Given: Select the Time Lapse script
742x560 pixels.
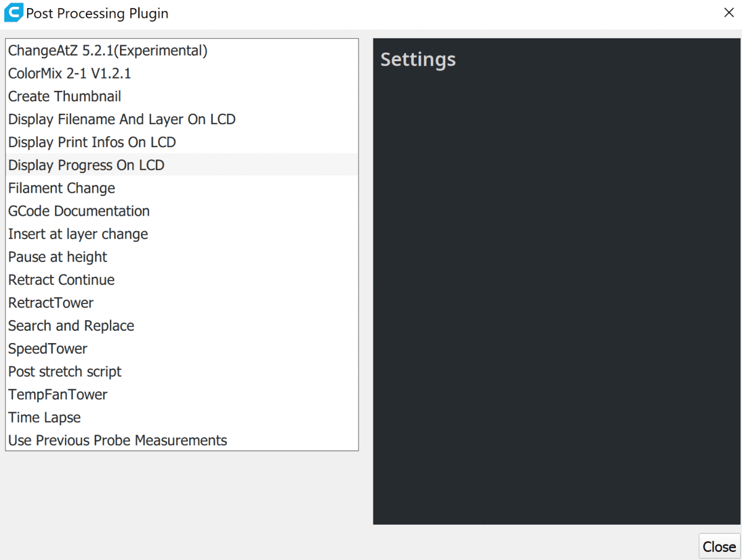Looking at the screenshot, I should point(45,417).
